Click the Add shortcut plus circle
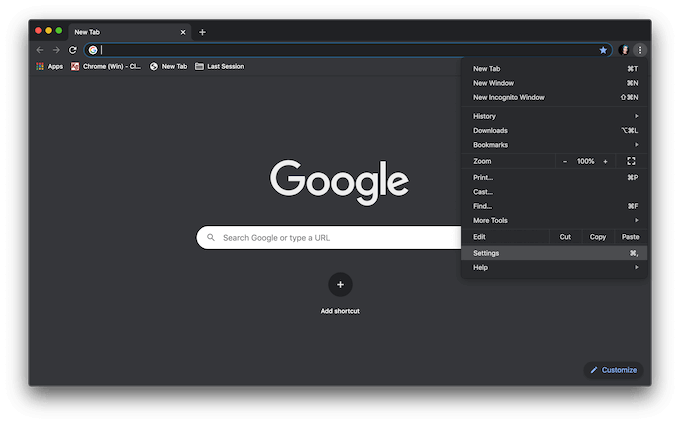This screenshot has width=680, height=424. click(x=340, y=284)
